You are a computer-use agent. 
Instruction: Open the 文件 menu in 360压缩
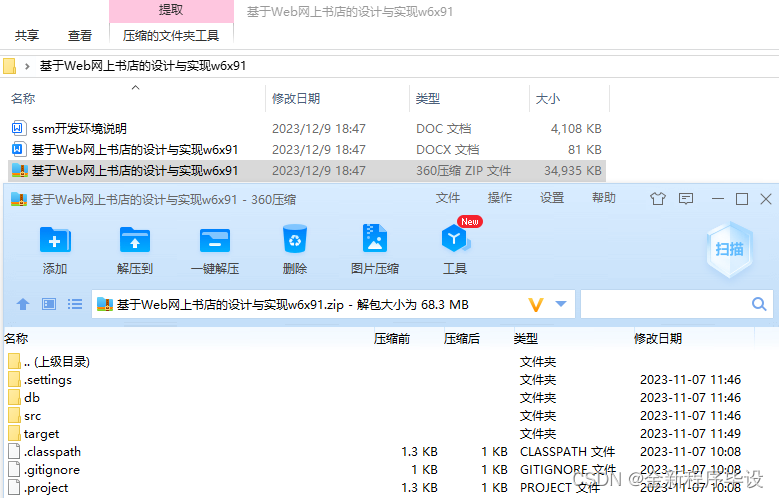tap(448, 198)
